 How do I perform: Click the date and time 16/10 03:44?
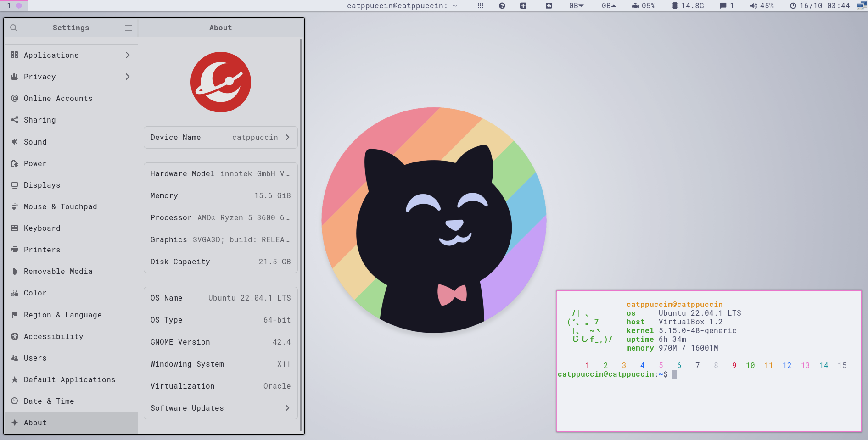tap(820, 6)
